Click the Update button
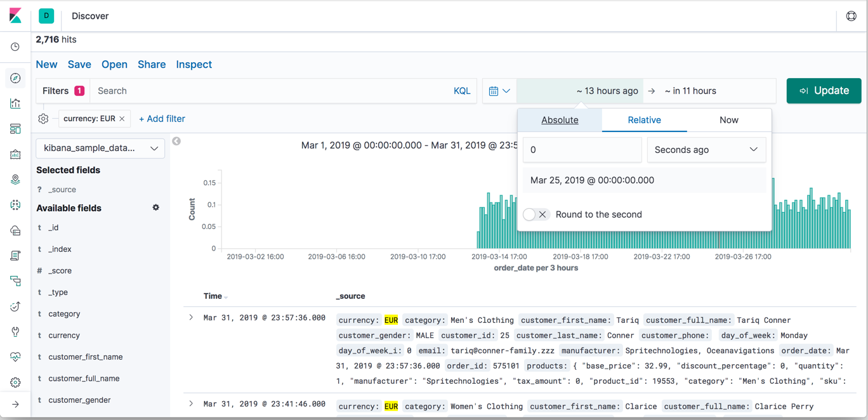 coord(824,91)
